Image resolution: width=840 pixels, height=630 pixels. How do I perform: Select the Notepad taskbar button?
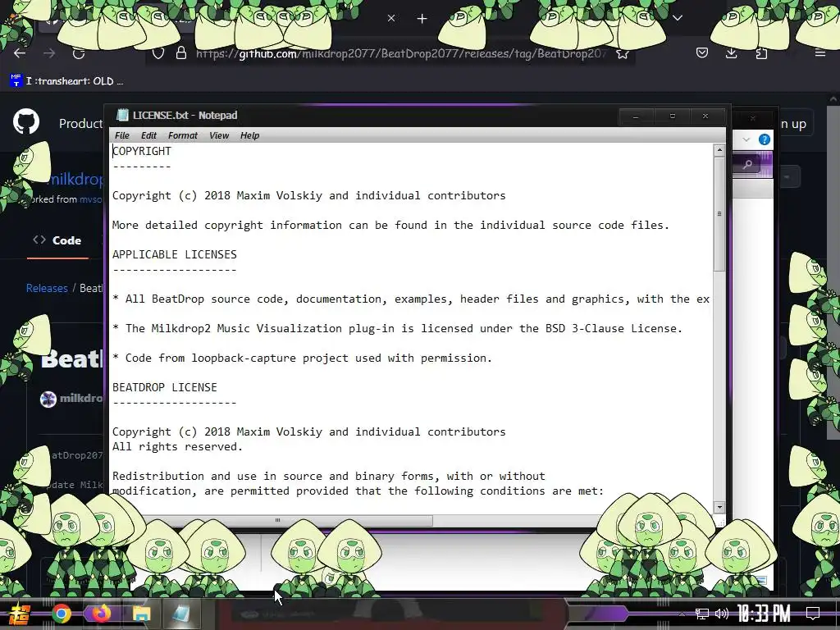coord(181,614)
